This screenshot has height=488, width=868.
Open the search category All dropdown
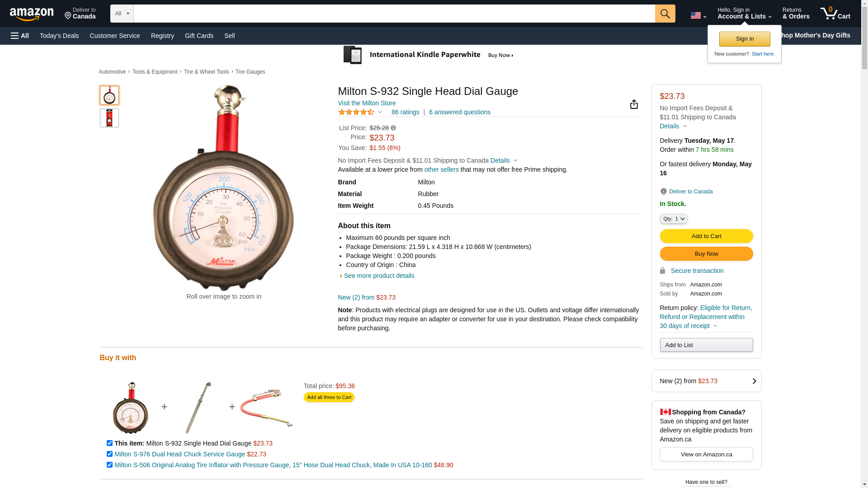(x=122, y=14)
